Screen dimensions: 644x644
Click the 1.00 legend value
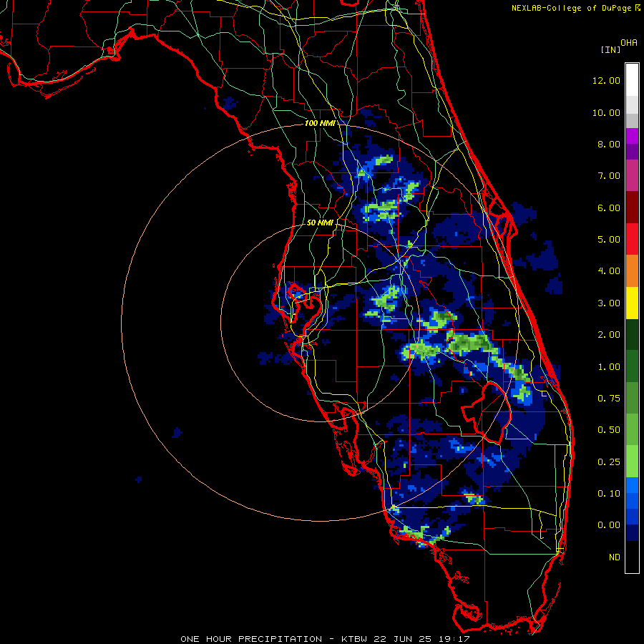coord(609,367)
